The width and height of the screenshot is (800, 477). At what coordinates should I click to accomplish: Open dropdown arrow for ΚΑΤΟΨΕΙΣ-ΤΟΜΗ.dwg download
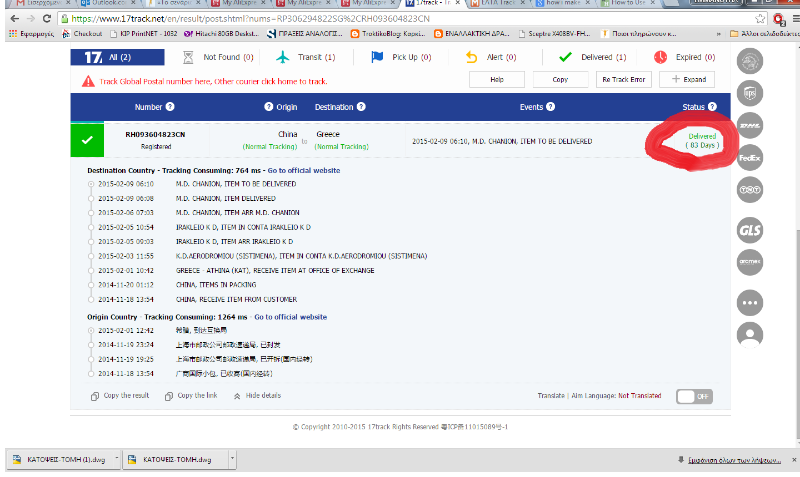pos(233,459)
